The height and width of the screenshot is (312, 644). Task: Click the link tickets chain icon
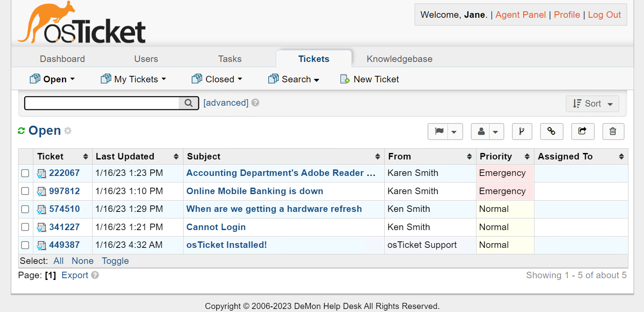tap(551, 131)
